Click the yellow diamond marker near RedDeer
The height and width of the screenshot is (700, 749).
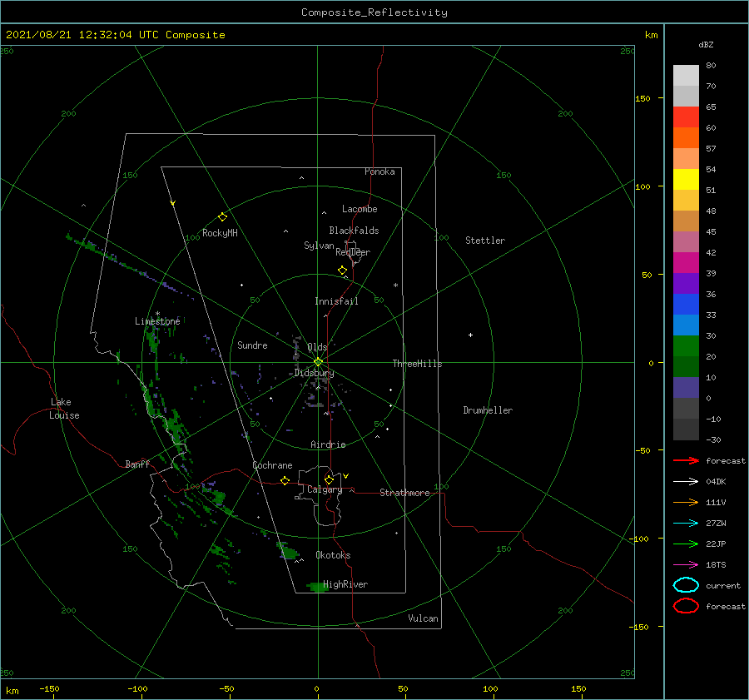(343, 270)
